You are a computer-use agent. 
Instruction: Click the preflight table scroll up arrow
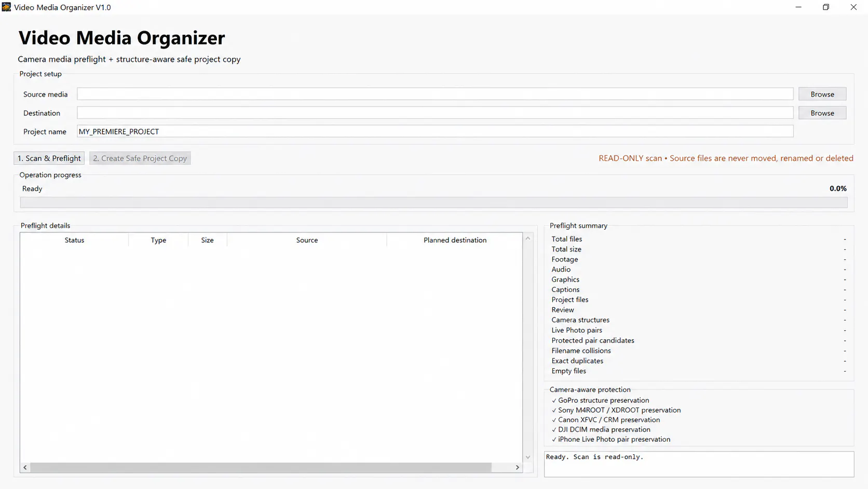click(x=528, y=238)
